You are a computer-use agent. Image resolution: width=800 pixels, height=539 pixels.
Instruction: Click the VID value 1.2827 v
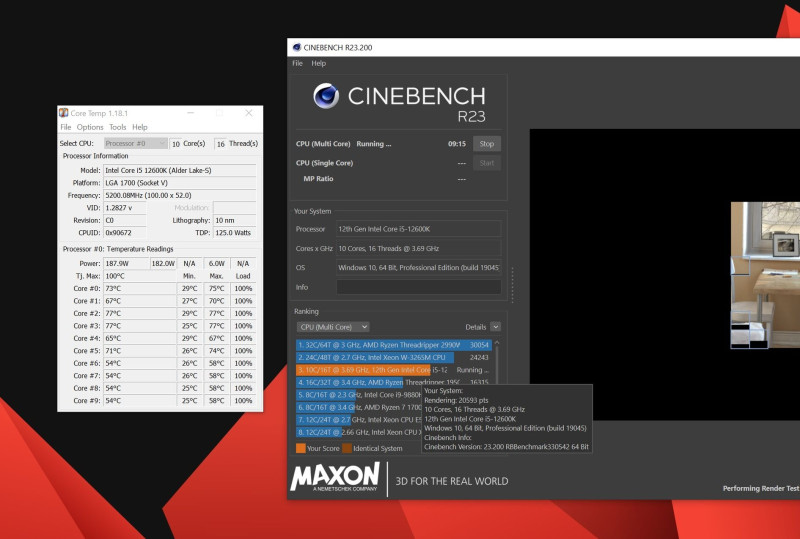(125, 208)
